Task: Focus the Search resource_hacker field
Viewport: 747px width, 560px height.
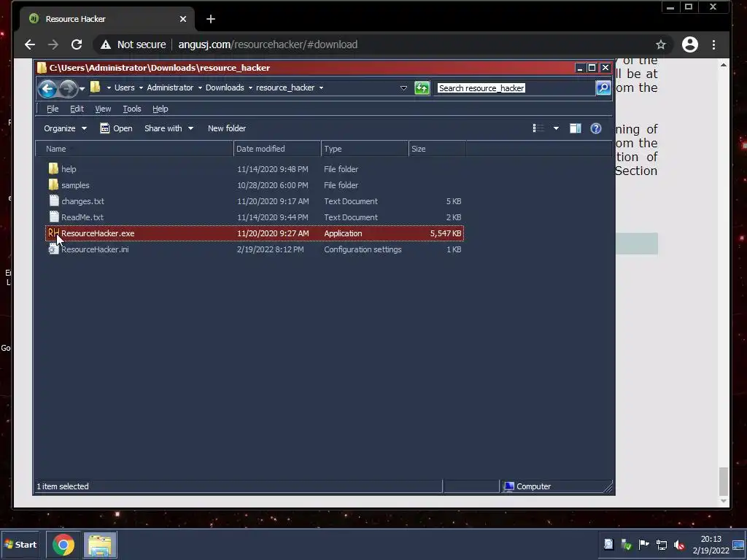Action: [x=516, y=88]
